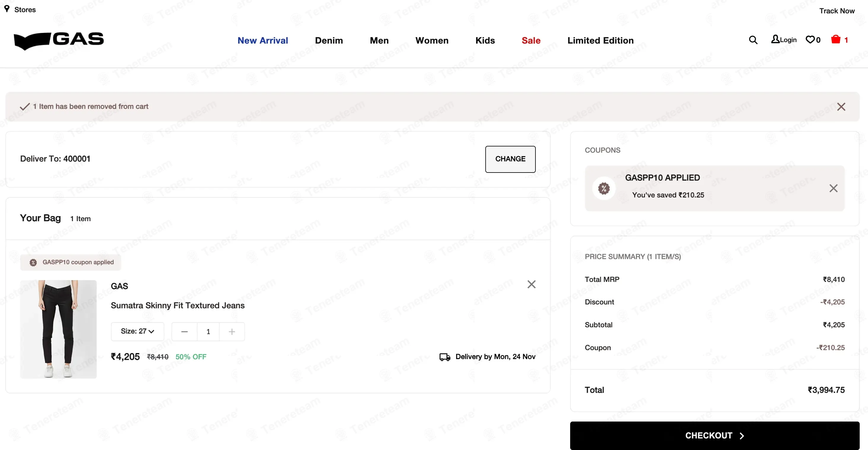
Task: Expand the Size: 27 dropdown
Action: pyautogui.click(x=137, y=331)
